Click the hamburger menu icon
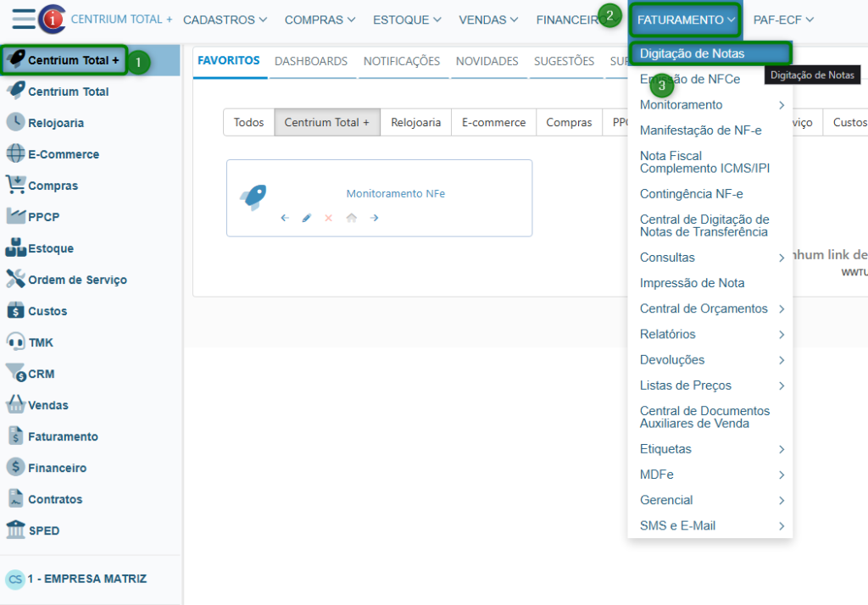Viewport: 868px width, 605px height. pyautogui.click(x=24, y=19)
